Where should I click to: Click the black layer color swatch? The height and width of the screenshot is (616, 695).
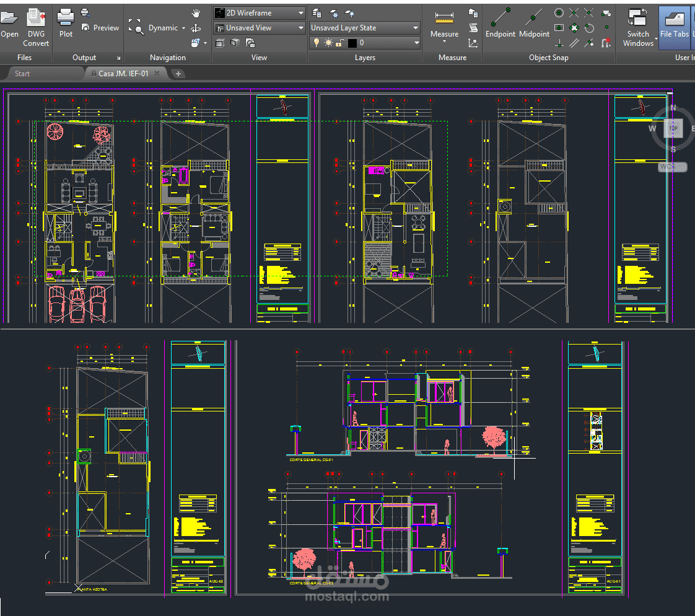pyautogui.click(x=352, y=43)
